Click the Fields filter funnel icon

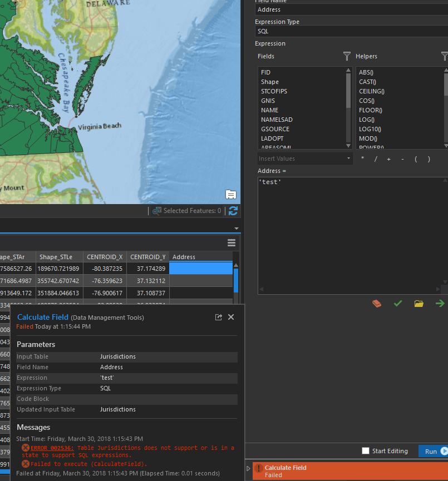(347, 56)
